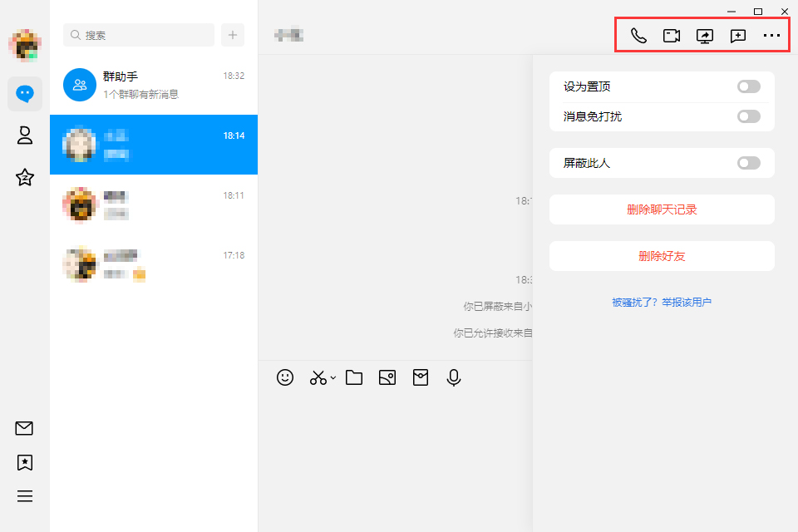The height and width of the screenshot is (532, 798).
Task: Start a voice call
Action: coord(638,36)
